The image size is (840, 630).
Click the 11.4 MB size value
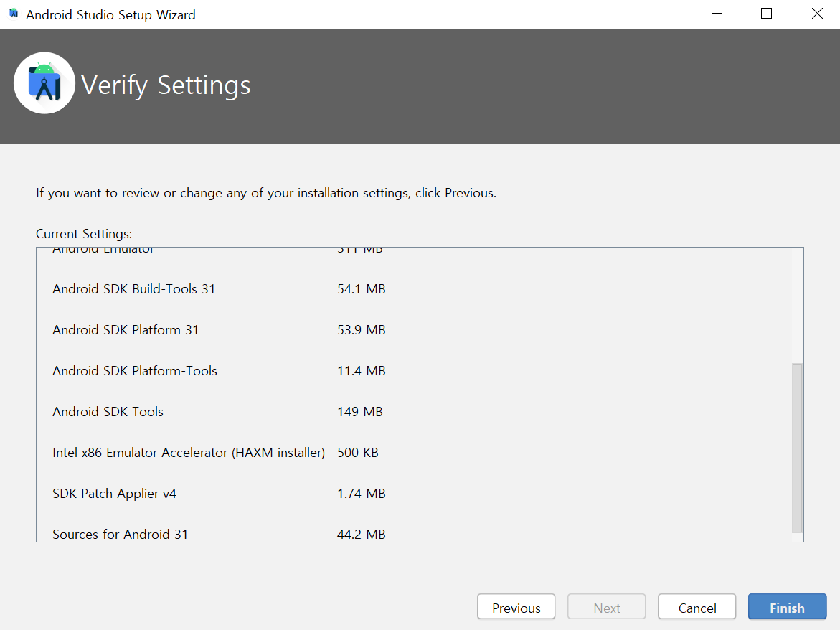pos(362,371)
